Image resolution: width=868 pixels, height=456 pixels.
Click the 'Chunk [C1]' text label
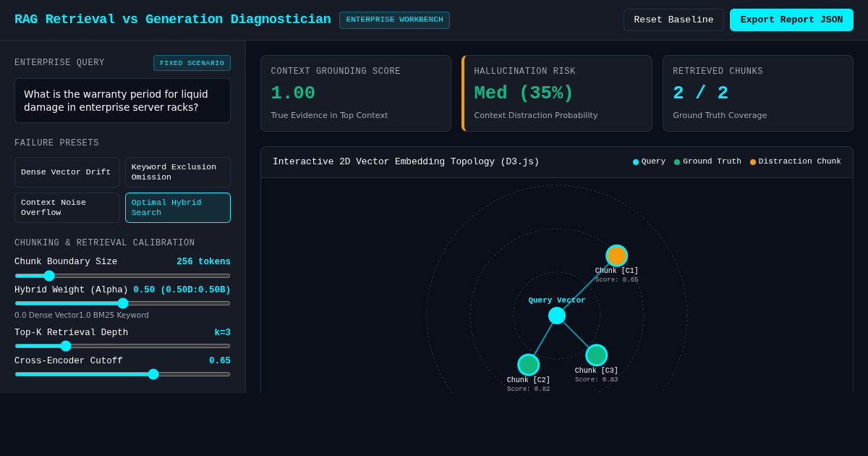pyautogui.click(x=617, y=271)
